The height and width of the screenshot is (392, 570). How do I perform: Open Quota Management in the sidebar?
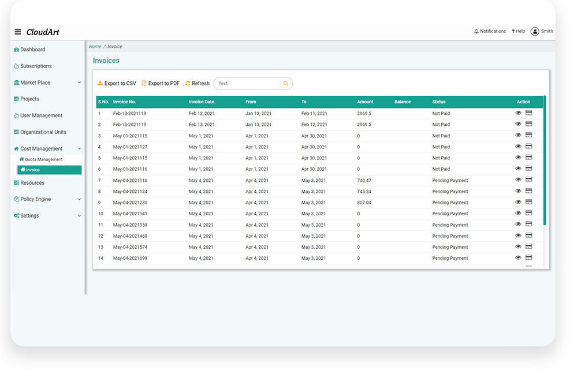pyautogui.click(x=43, y=159)
